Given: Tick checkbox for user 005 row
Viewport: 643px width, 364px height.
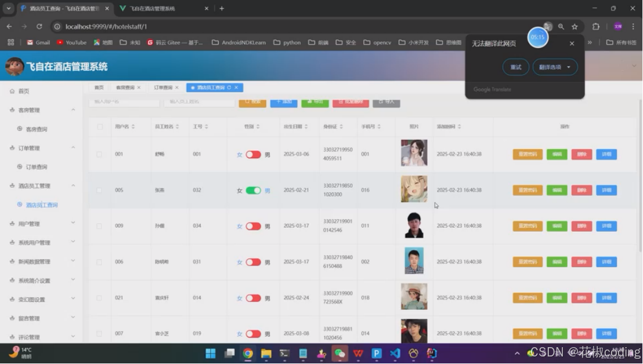Looking at the screenshot, I should [99, 190].
